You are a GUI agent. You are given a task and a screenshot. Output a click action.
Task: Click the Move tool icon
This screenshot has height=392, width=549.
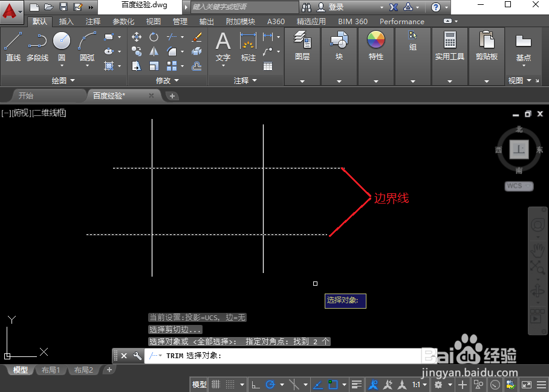click(137, 37)
